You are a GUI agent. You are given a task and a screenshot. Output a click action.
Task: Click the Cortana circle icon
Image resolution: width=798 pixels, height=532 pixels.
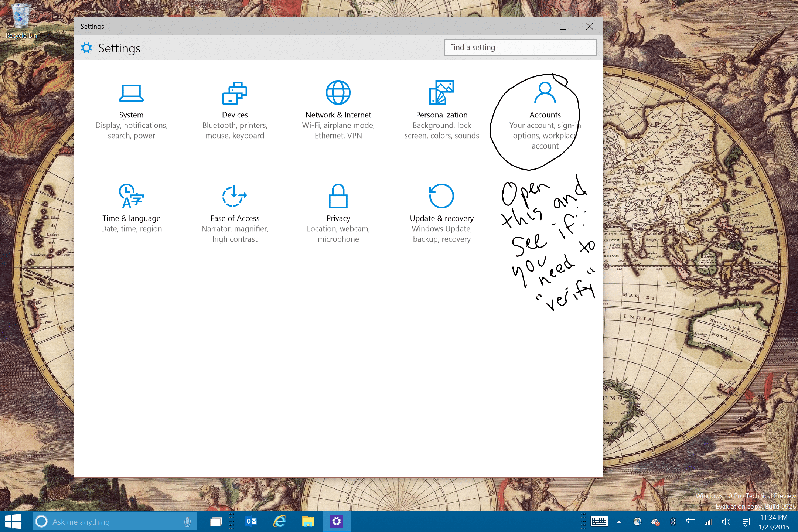pos(41,521)
